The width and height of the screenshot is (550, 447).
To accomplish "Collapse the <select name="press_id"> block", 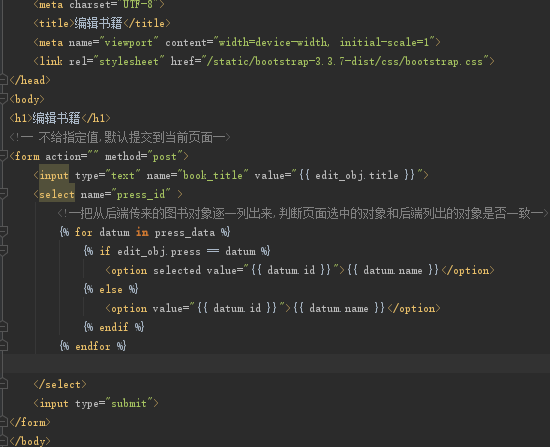I will point(3,194).
